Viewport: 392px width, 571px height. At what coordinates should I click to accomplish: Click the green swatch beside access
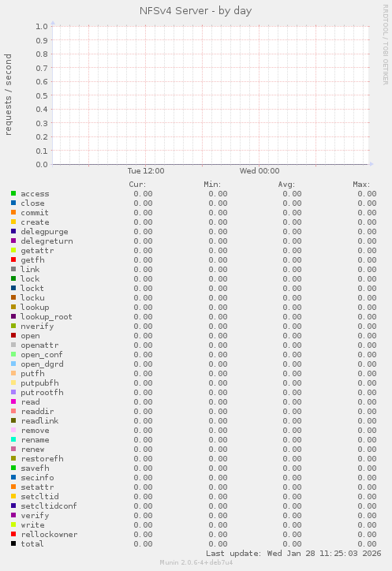pos(13,193)
